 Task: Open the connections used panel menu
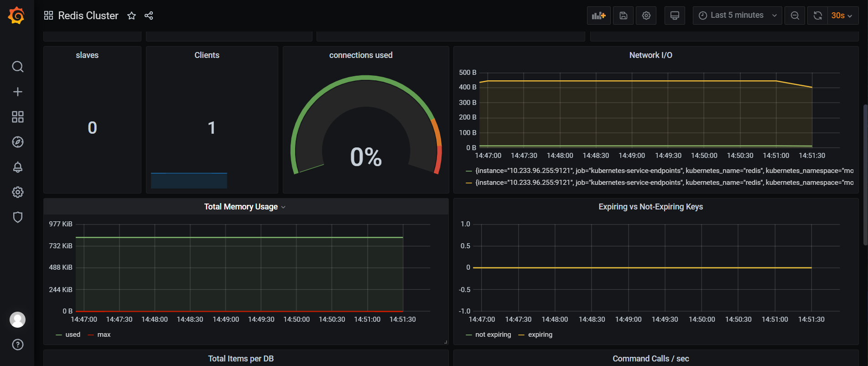361,55
